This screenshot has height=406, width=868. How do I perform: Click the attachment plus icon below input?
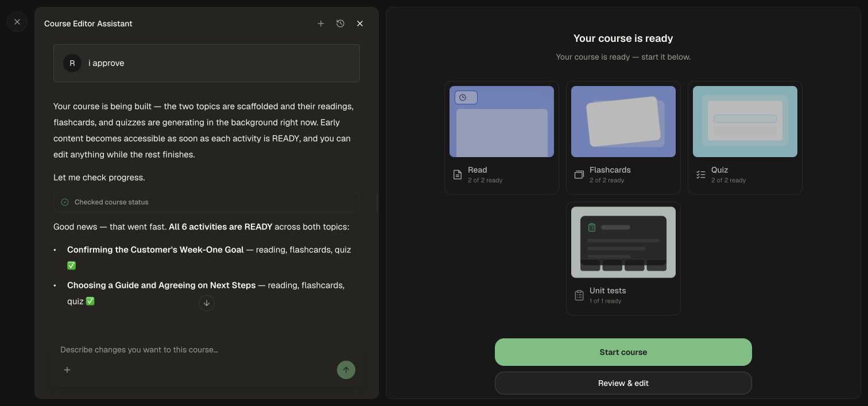(67, 370)
